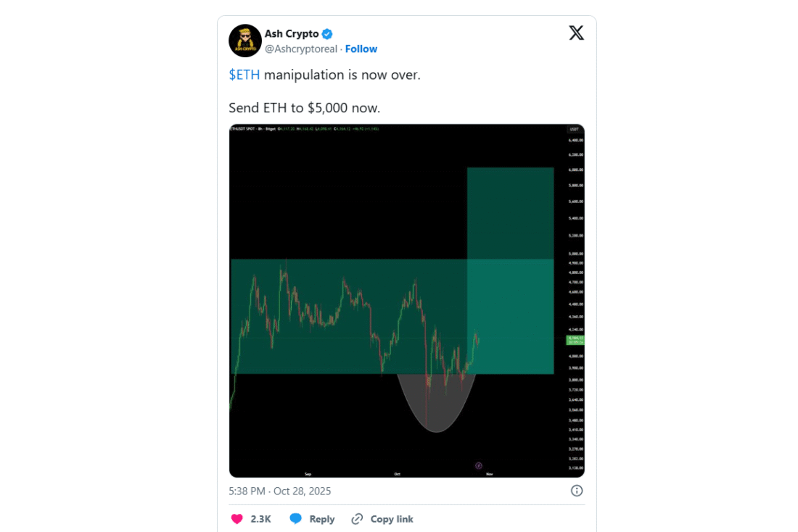The image size is (798, 532).
Task: Click the X logo on the tweet
Action: [x=576, y=33]
